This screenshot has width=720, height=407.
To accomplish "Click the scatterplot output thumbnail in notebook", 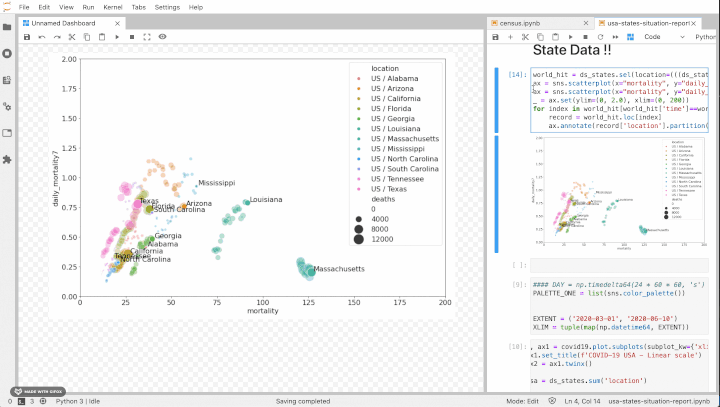I will click(619, 193).
